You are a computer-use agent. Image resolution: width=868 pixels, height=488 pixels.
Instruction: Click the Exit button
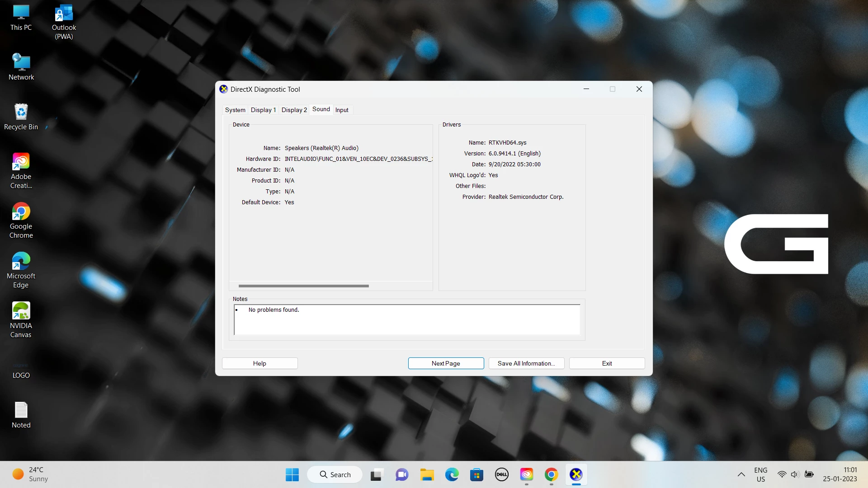607,363
